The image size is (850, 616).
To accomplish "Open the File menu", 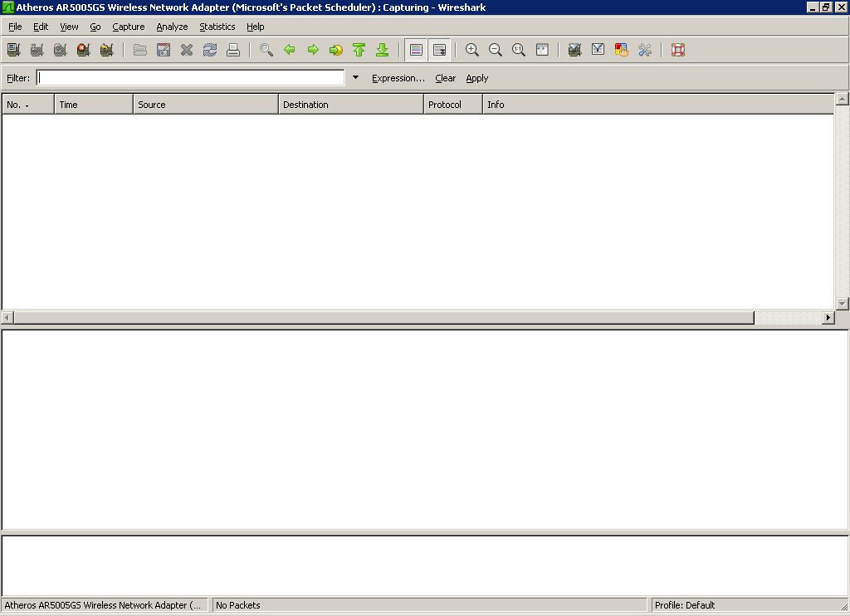I will click(15, 27).
